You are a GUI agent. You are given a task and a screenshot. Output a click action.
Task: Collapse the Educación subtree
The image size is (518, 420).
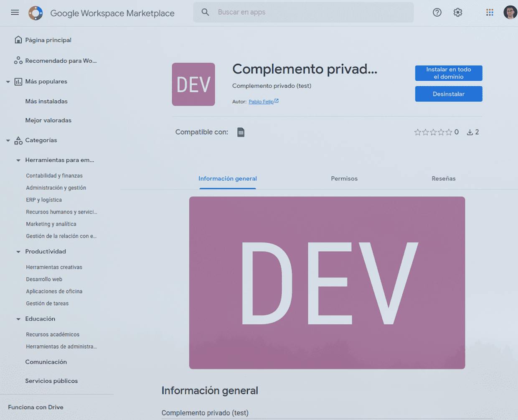(18, 319)
